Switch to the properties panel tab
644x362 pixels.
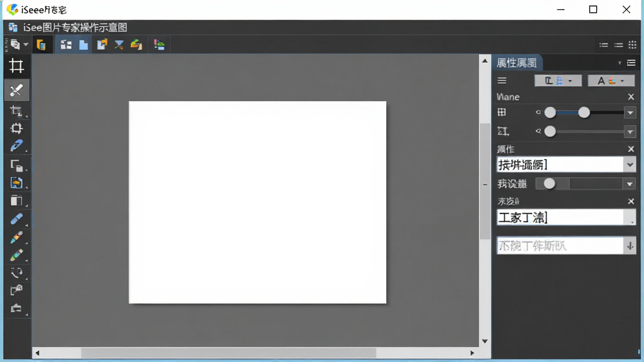pyautogui.click(x=517, y=63)
